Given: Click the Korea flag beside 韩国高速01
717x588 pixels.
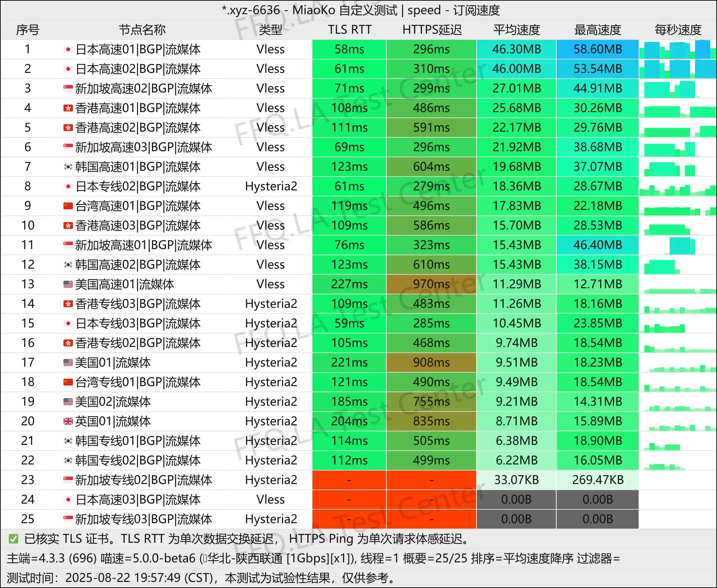Looking at the screenshot, I should pos(68,167).
